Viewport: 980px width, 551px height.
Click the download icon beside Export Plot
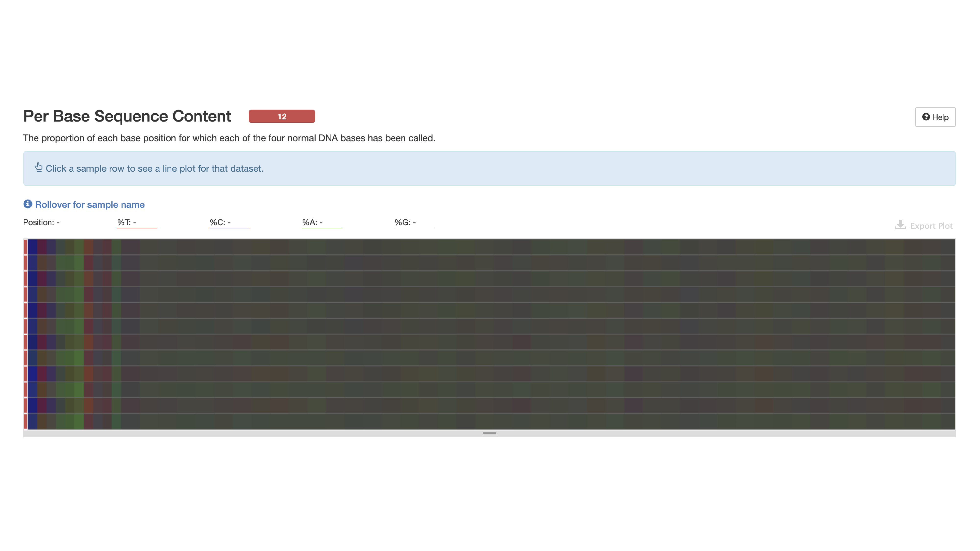click(900, 225)
